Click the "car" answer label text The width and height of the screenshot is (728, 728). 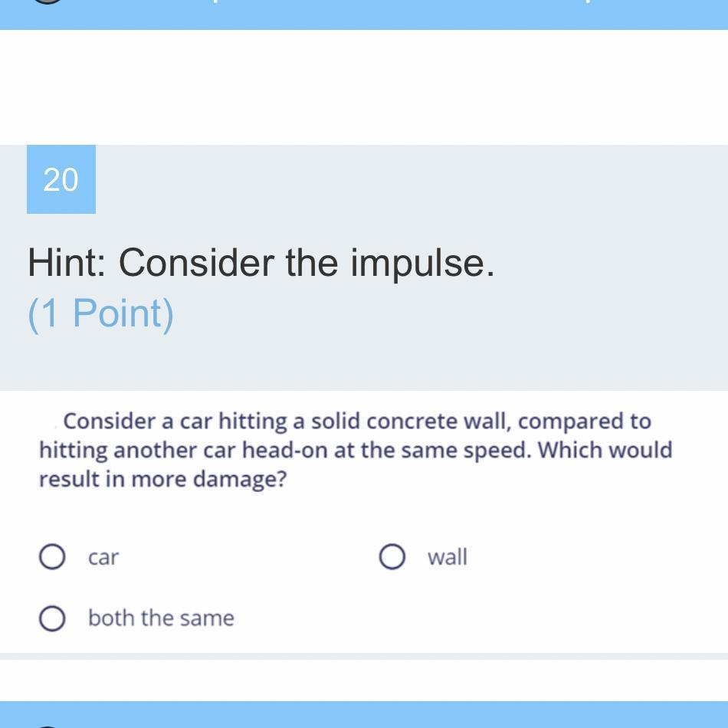click(103, 557)
